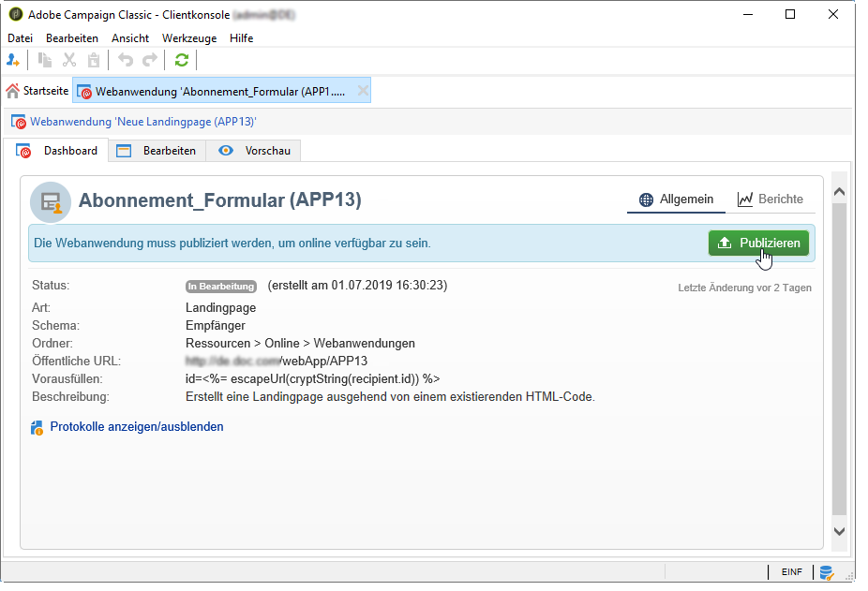The width and height of the screenshot is (868, 591).
Task: Click the protocol log icon
Action: (x=37, y=427)
